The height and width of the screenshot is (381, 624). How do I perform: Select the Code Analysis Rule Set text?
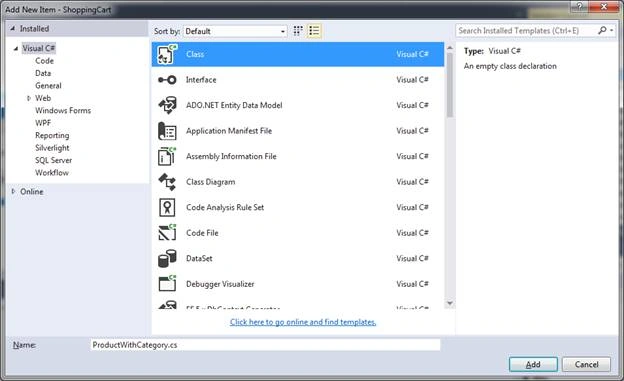click(225, 207)
